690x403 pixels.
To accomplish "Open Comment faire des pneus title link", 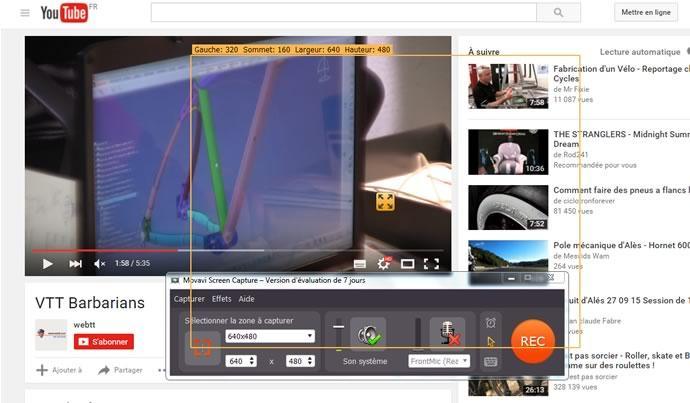I will click(621, 190).
